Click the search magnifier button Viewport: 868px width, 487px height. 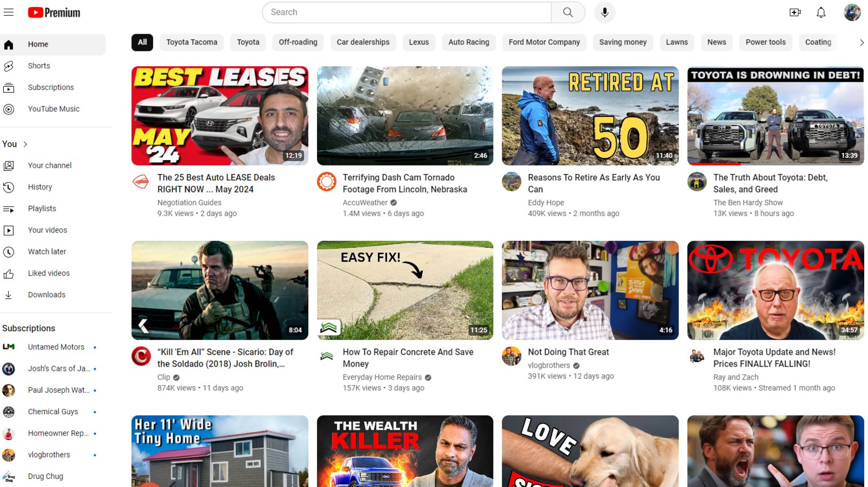pyautogui.click(x=568, y=12)
